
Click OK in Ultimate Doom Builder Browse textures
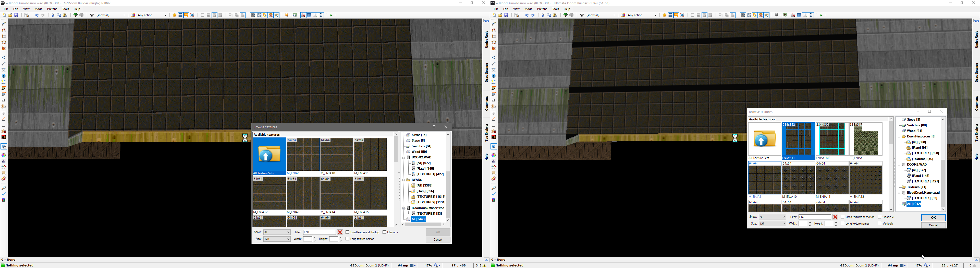[x=933, y=218]
